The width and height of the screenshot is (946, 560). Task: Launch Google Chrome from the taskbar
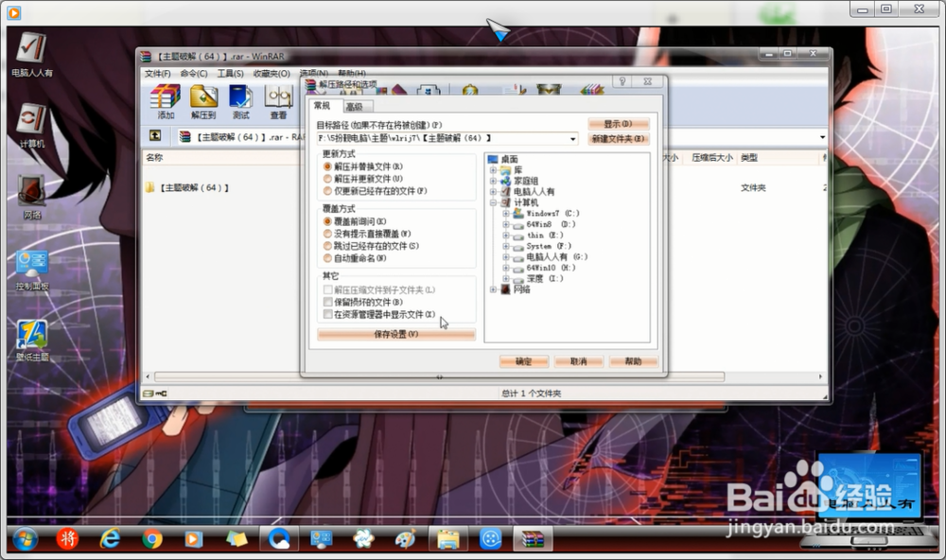tap(152, 538)
